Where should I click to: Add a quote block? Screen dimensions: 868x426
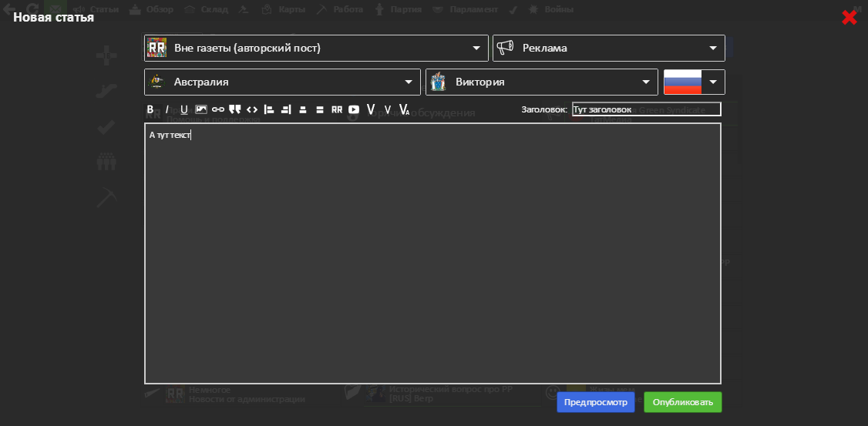click(x=235, y=109)
